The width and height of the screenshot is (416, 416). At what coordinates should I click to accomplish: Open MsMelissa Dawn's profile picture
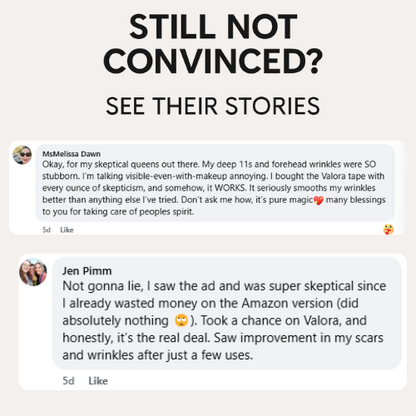22,155
